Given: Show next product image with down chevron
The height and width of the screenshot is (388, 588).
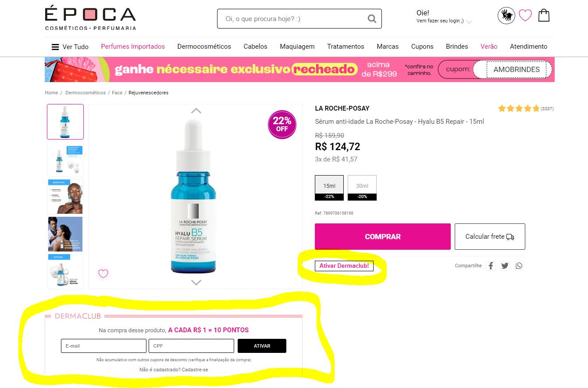Looking at the screenshot, I should click(196, 282).
